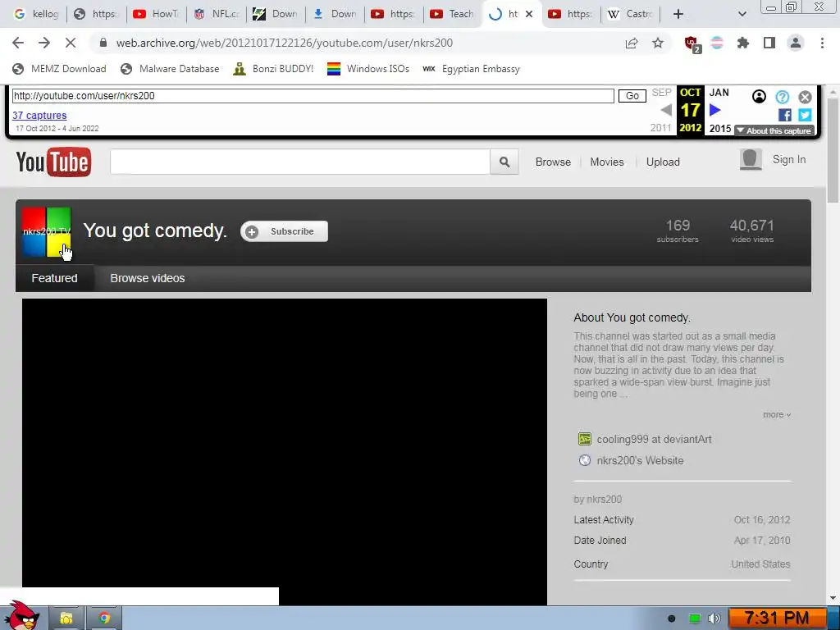
Task: Expand the channel description with more
Action: (777, 414)
